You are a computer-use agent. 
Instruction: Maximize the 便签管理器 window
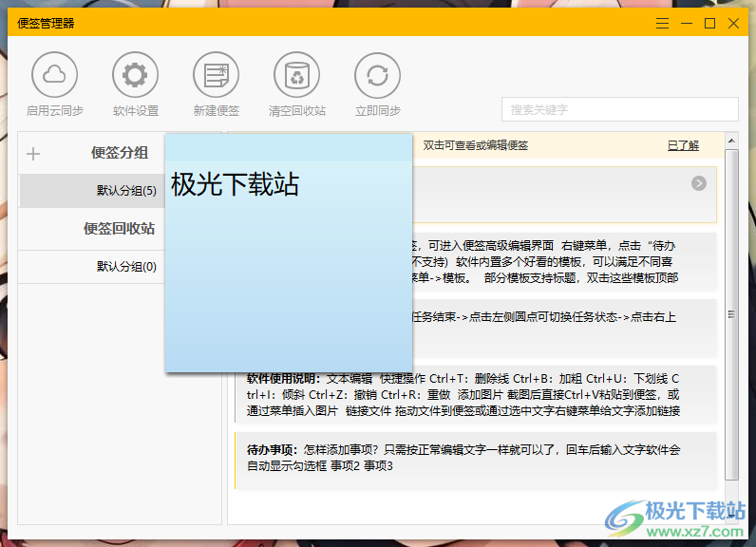coord(709,23)
